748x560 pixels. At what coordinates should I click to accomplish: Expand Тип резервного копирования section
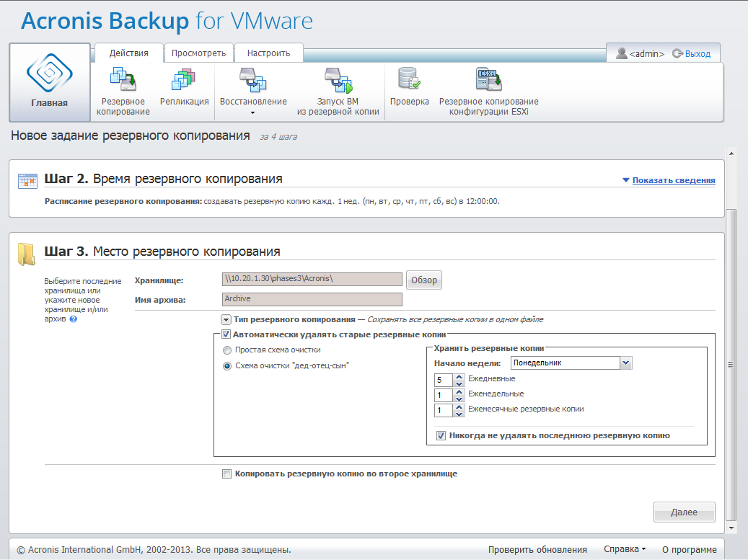pos(226,319)
